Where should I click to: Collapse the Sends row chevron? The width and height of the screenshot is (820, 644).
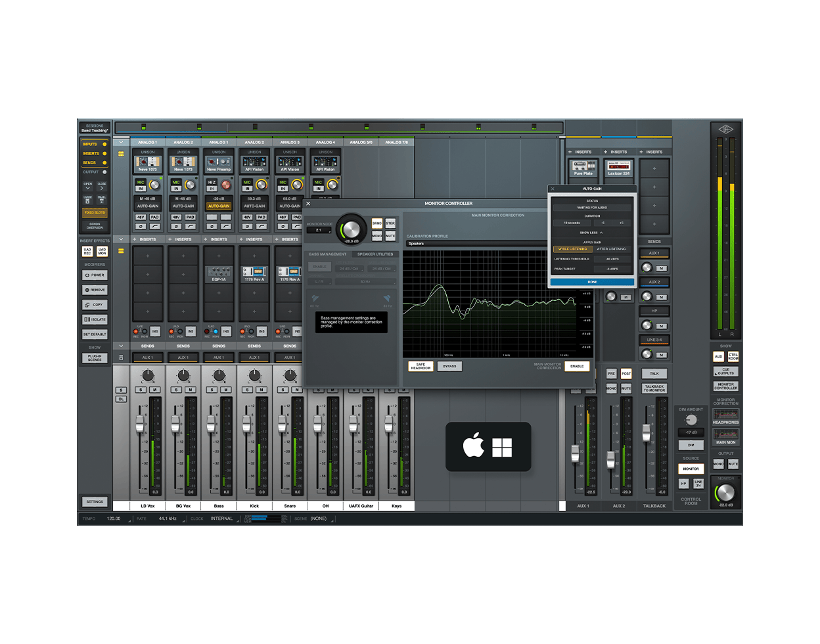121,346
